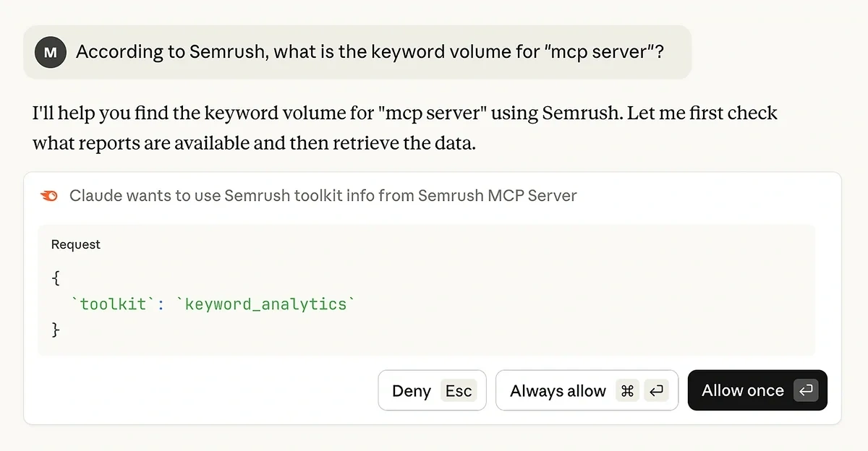868x451 pixels.
Task: Click the return arrow badge on Always allow
Action: tap(657, 390)
